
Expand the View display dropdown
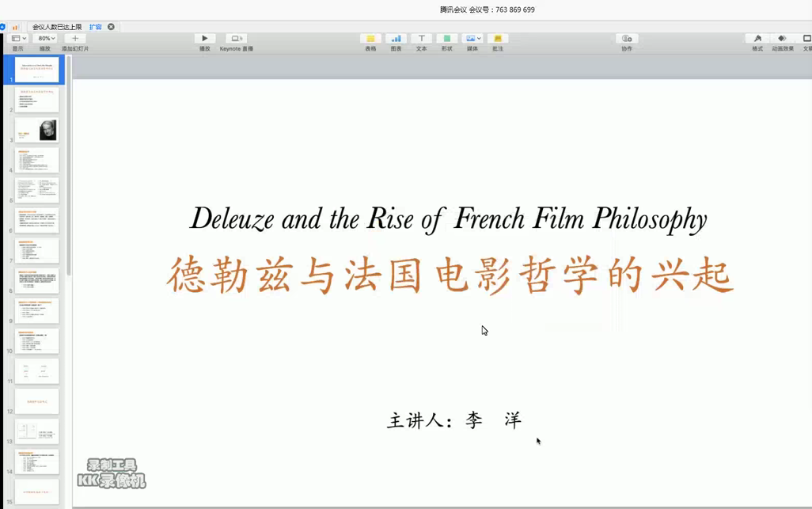17,38
